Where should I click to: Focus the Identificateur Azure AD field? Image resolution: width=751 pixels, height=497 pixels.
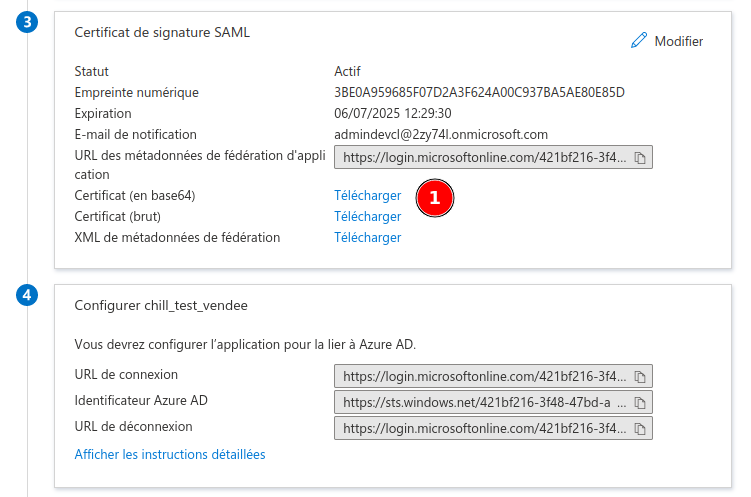pos(482,402)
